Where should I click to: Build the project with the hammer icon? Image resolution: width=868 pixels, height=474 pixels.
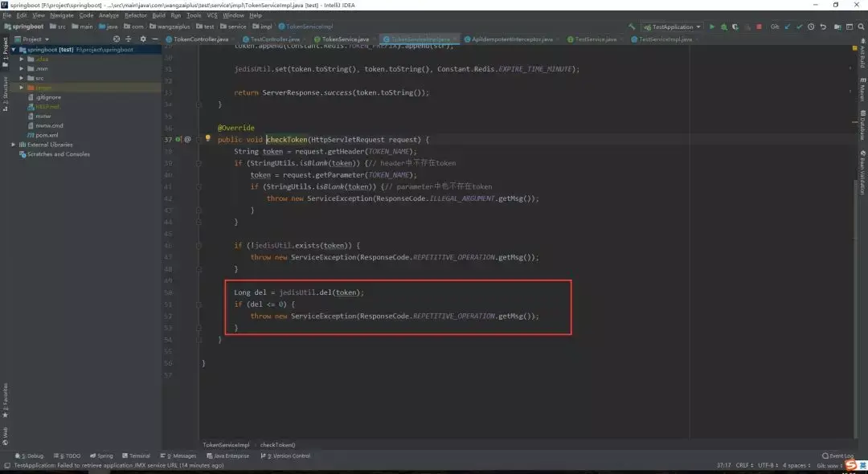click(x=632, y=27)
